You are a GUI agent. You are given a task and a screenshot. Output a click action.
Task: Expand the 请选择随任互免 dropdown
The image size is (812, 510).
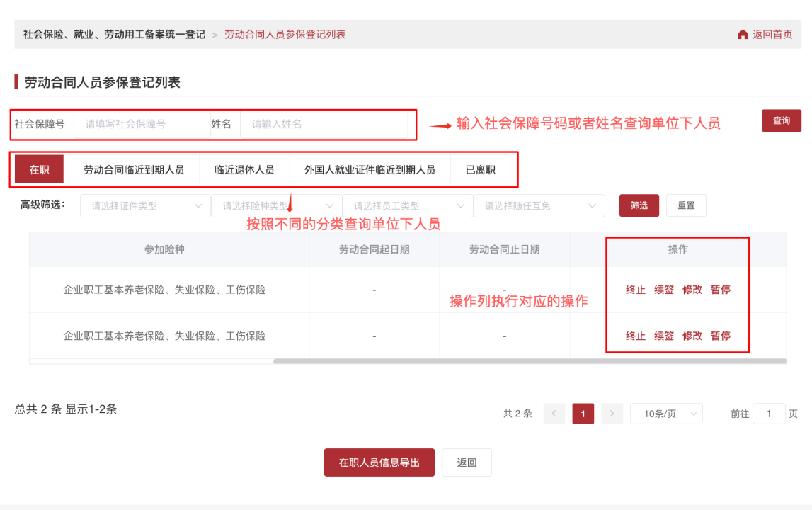click(539, 206)
